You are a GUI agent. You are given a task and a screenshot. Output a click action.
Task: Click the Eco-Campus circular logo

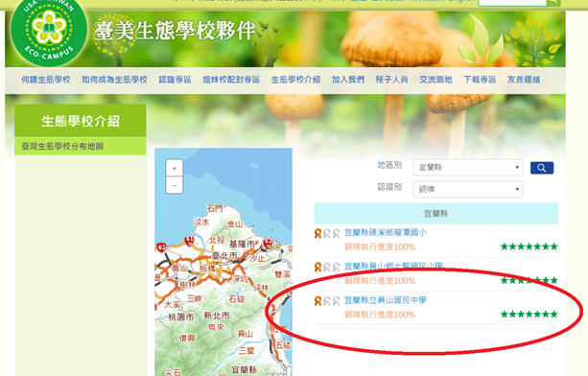[x=49, y=30]
